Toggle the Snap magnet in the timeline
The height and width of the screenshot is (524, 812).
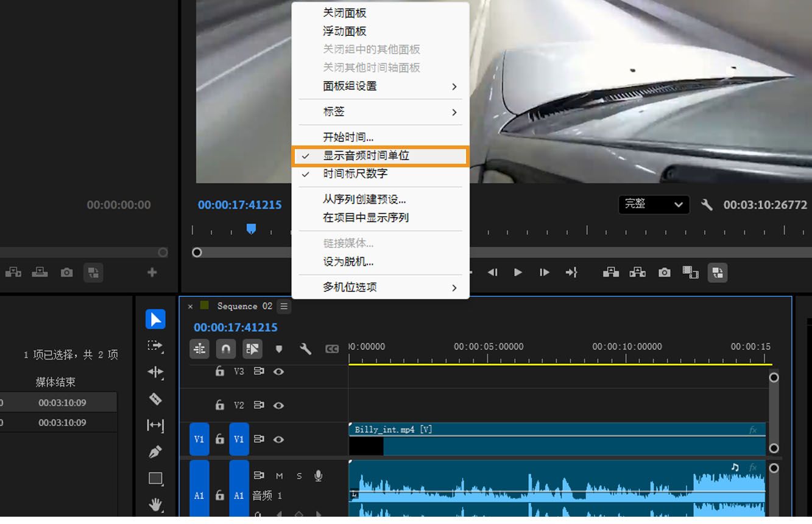(225, 349)
